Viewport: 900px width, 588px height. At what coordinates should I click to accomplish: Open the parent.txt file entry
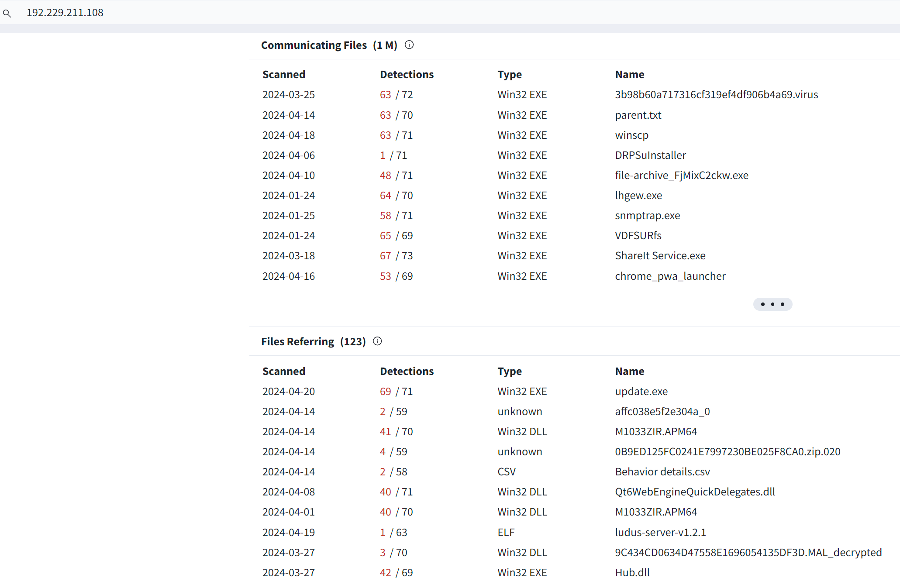pos(638,115)
